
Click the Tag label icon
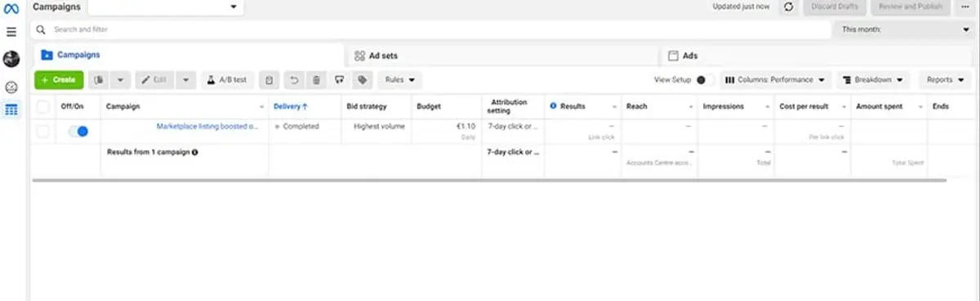(x=362, y=80)
